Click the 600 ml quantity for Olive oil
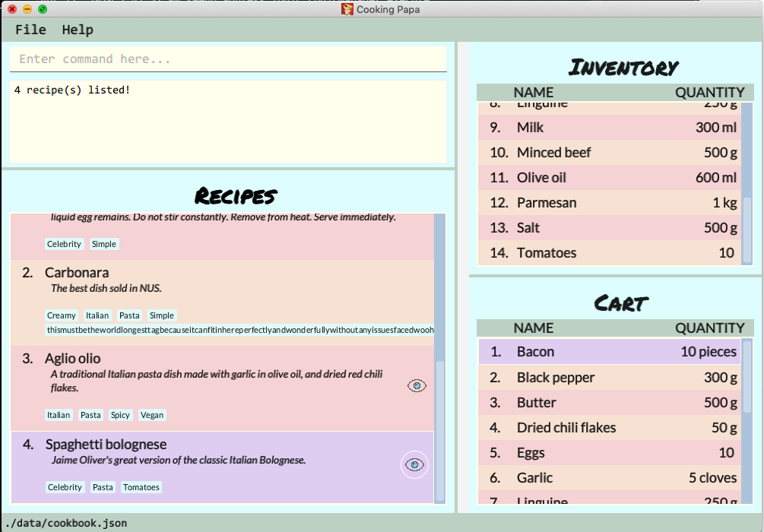Image resolution: width=764 pixels, height=532 pixels. pyautogui.click(x=716, y=177)
